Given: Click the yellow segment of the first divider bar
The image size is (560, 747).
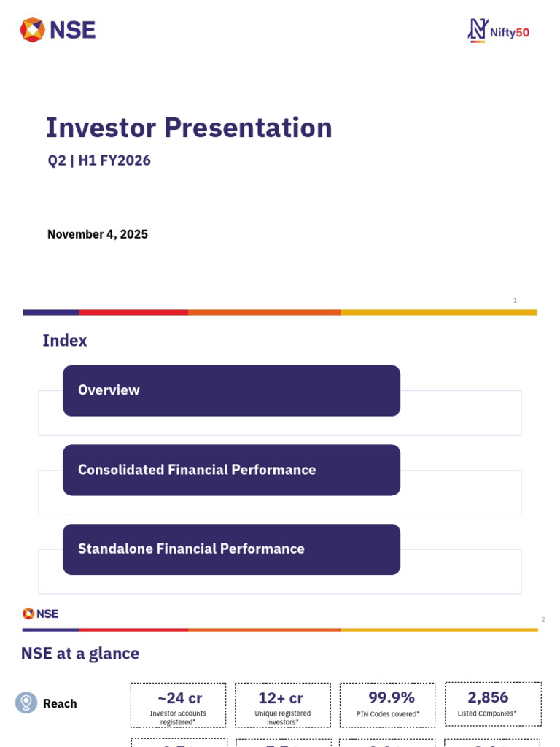Looking at the screenshot, I should tap(438, 312).
